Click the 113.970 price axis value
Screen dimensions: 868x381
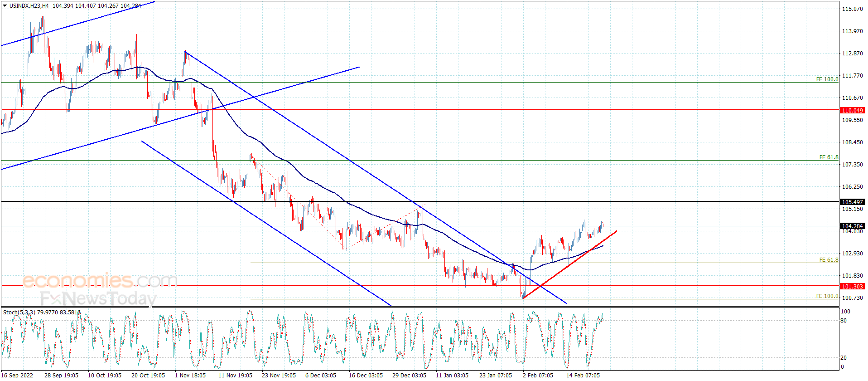[x=852, y=31]
